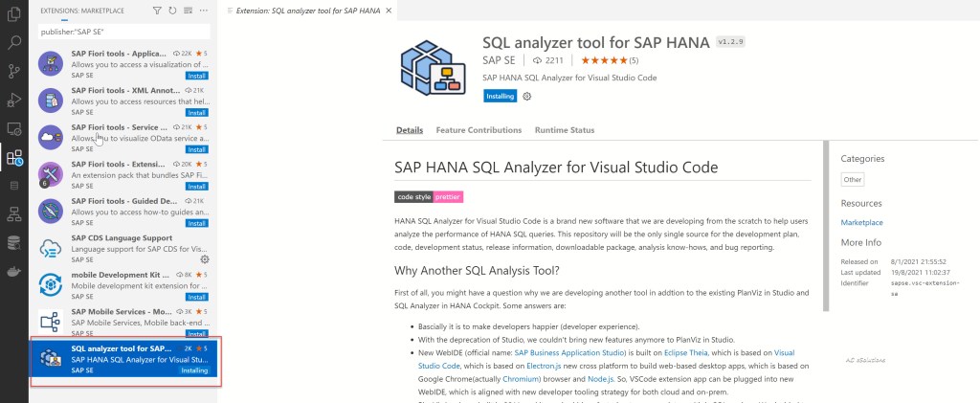The image size is (980, 403).
Task: Install SAP Fiori tools - XML Annotation extension
Action: [196, 113]
